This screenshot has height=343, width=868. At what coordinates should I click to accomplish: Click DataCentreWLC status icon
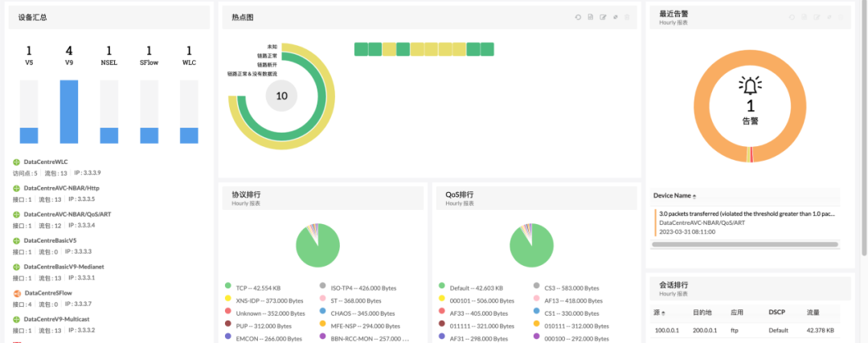pyautogui.click(x=17, y=162)
